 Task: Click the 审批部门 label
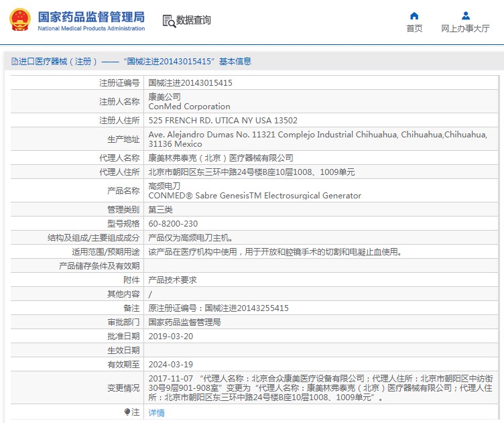pos(123,322)
